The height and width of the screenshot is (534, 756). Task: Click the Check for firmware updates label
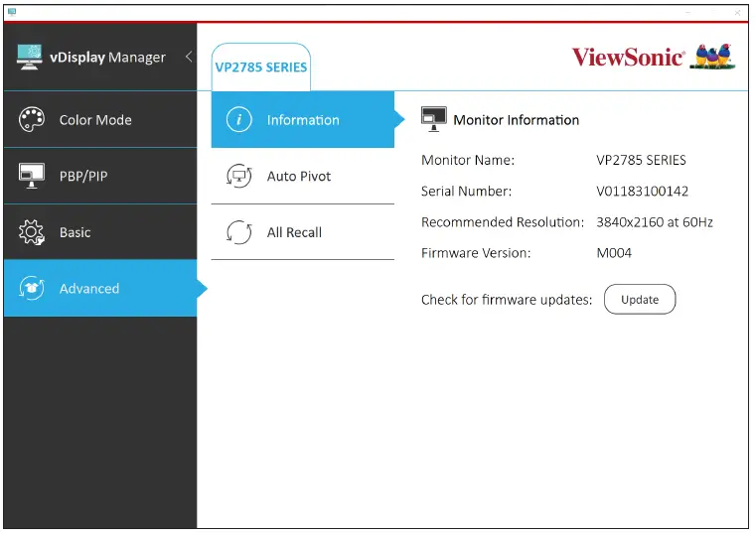click(507, 300)
